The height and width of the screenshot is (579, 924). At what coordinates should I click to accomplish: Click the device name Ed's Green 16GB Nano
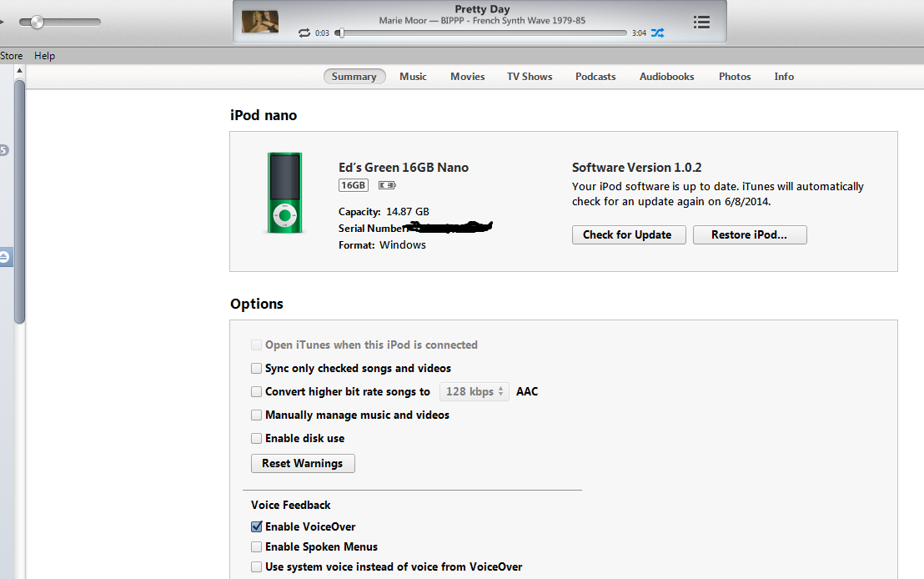coord(404,168)
